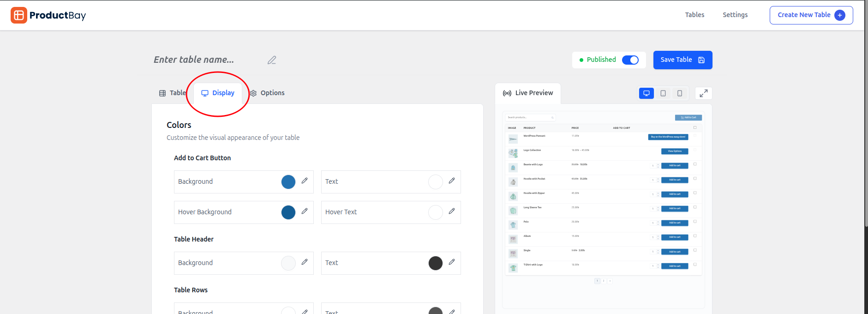
Task: Click the preview search products field
Action: pos(530,117)
